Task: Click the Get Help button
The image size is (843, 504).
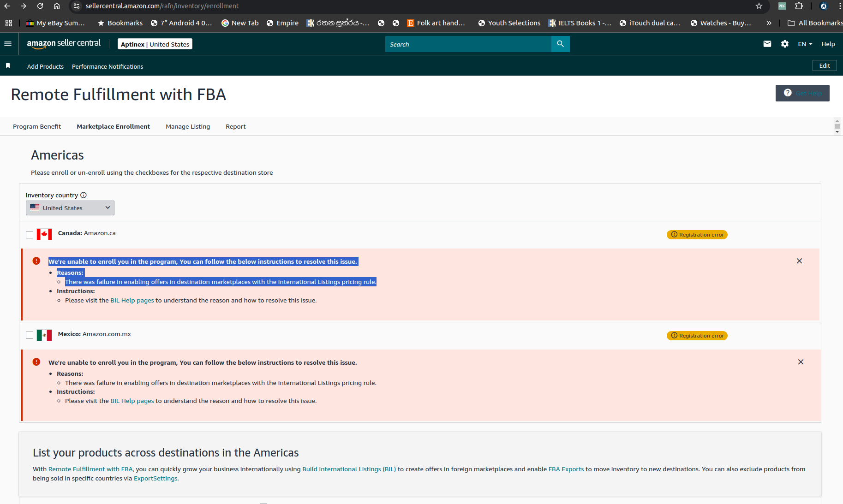Action: pos(802,93)
